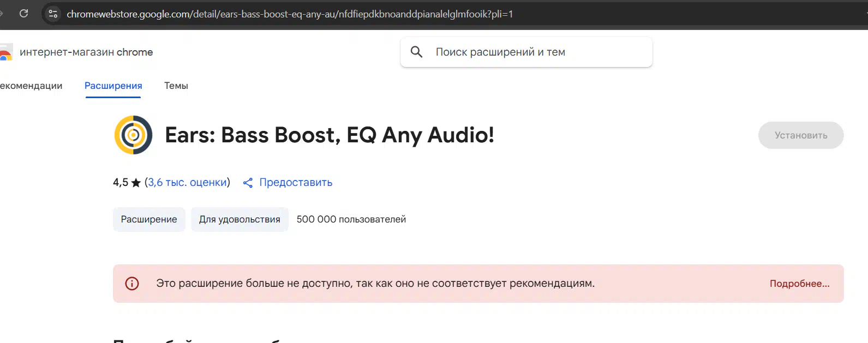The height and width of the screenshot is (343, 868).
Task: Reload the page with the refresh icon
Action: click(x=23, y=14)
